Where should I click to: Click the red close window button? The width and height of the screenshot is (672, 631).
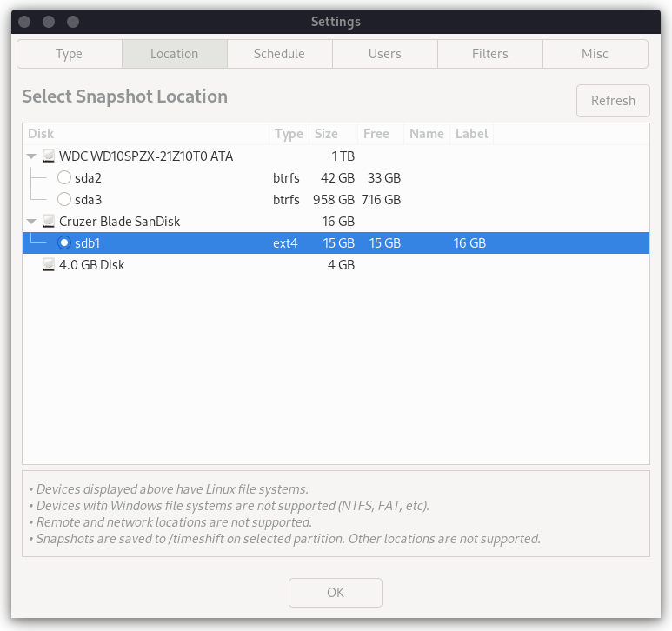tap(24, 22)
